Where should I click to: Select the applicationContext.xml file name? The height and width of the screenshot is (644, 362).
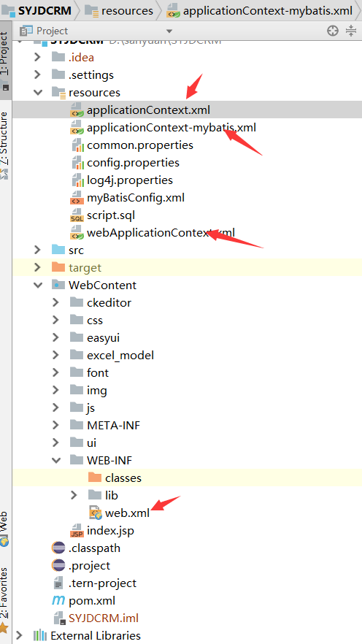pyautogui.click(x=149, y=110)
